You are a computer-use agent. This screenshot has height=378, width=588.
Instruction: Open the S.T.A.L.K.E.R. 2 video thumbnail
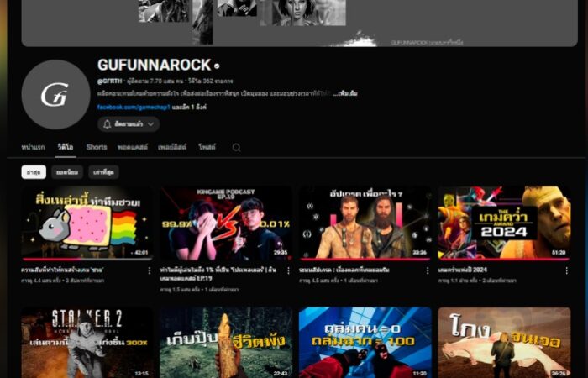[x=87, y=343]
